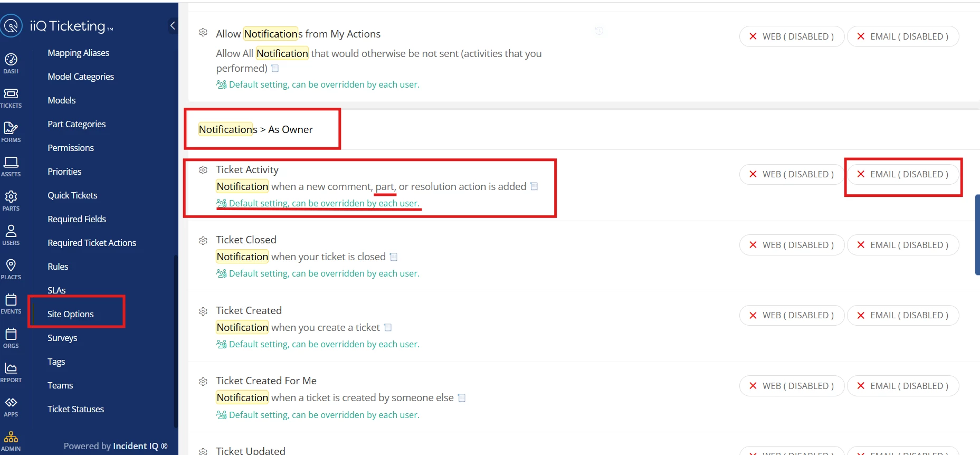The height and width of the screenshot is (455, 980).
Task: Click the iiQ Ticketing logo icon
Action: [x=11, y=25]
